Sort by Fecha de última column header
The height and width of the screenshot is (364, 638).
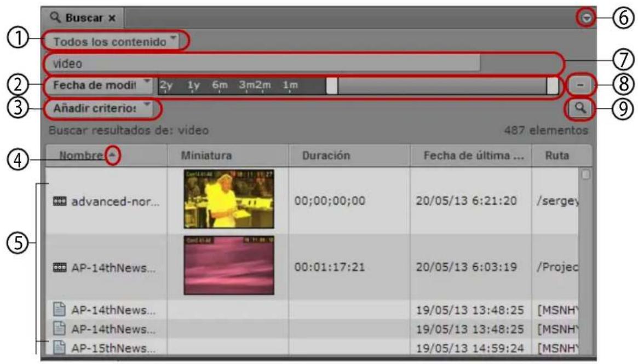coord(471,155)
